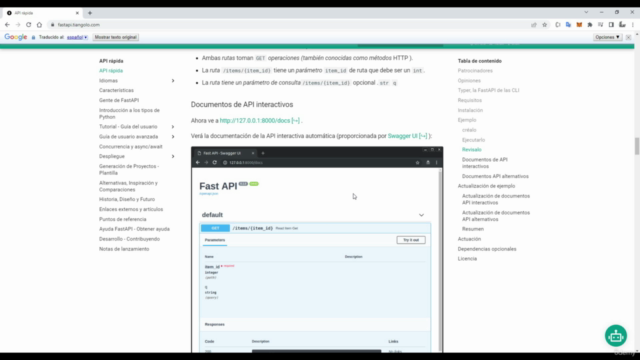Click the Documentos de API interactivos heading
This screenshot has width=640, height=360.
coord(242,104)
